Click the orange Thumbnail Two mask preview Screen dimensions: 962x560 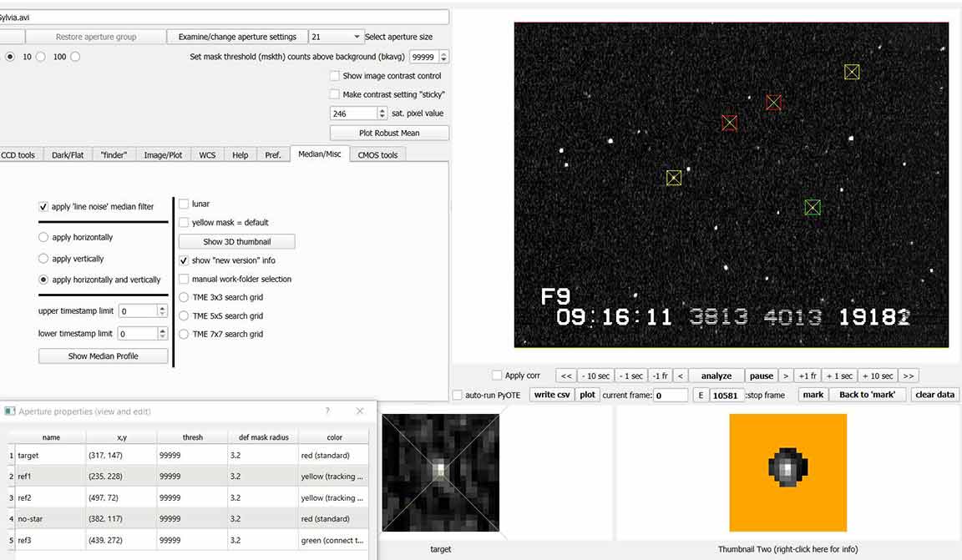point(787,472)
